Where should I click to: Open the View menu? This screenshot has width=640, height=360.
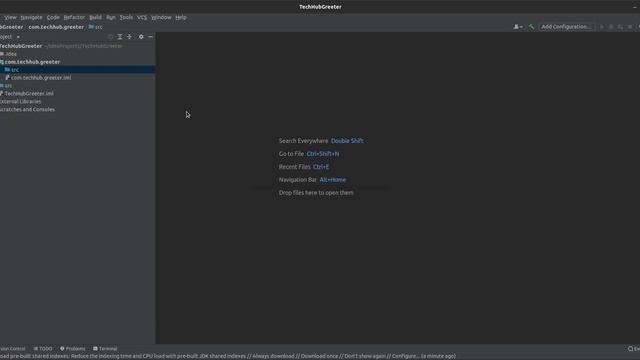pyautogui.click(x=10, y=18)
